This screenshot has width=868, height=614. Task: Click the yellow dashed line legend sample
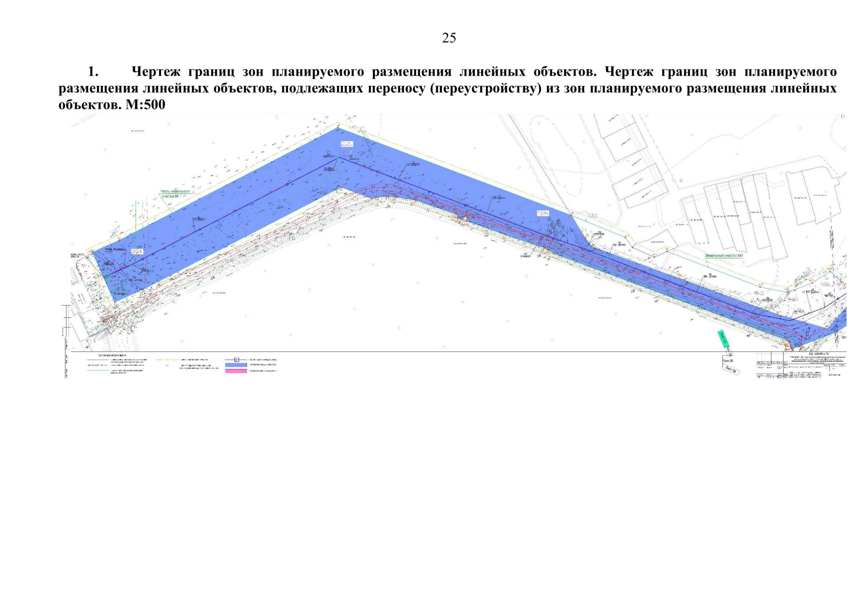(165, 360)
